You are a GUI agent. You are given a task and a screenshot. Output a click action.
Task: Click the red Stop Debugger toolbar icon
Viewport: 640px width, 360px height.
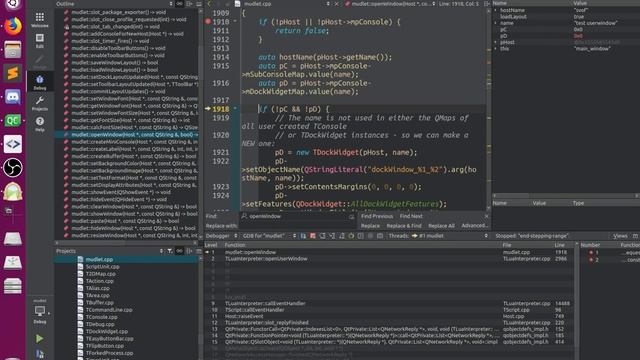coord(313,236)
